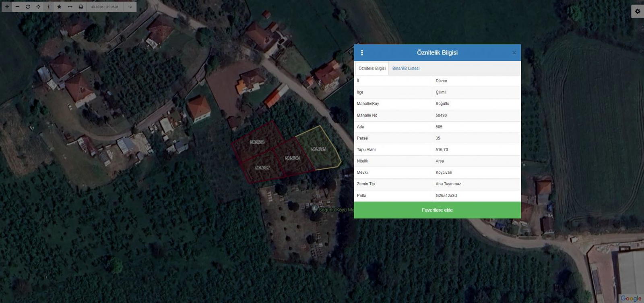This screenshot has width=644, height=303.
Task: Click the Söğütlü Köyü cemetery map marker
Action: point(314,209)
